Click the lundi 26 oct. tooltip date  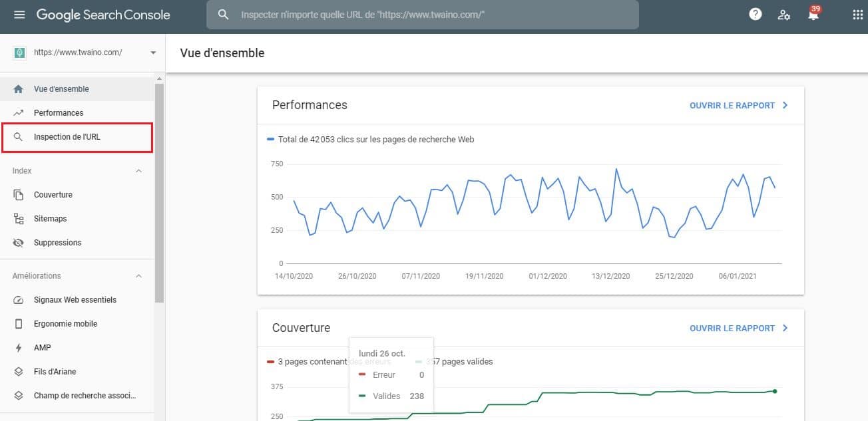[382, 353]
